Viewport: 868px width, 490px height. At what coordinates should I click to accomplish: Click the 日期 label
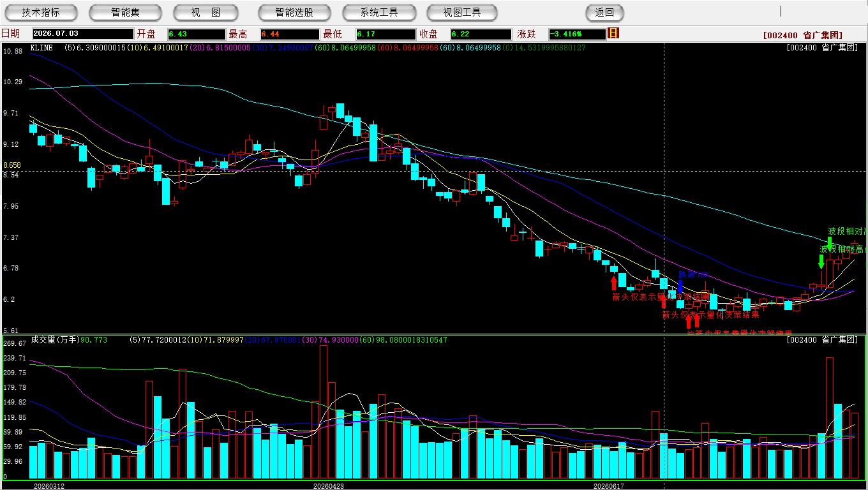tap(10, 34)
